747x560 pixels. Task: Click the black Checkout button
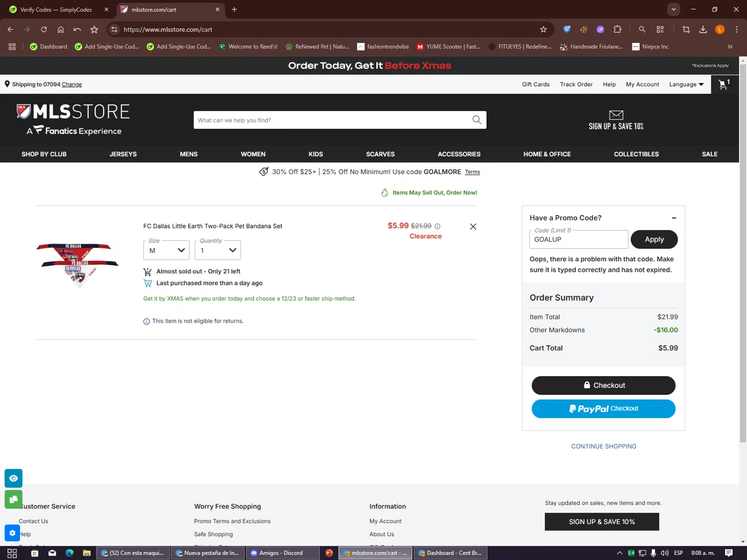[x=604, y=385]
